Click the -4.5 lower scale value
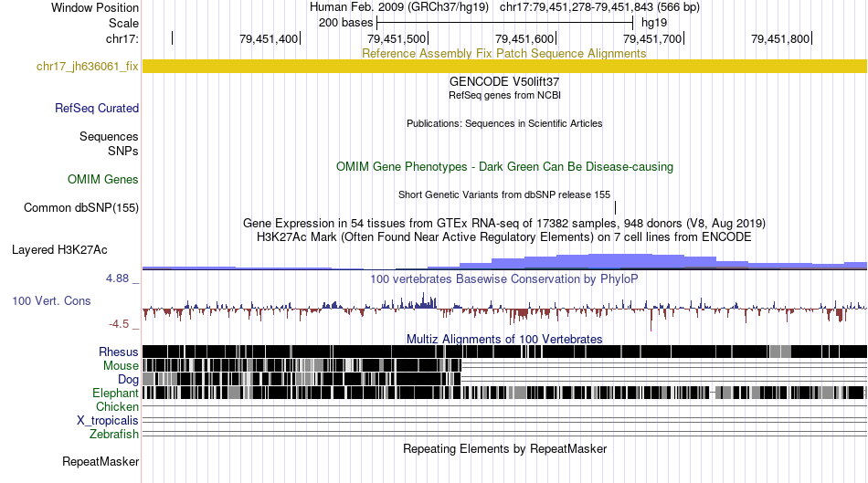The width and height of the screenshot is (868, 483). pos(119,323)
